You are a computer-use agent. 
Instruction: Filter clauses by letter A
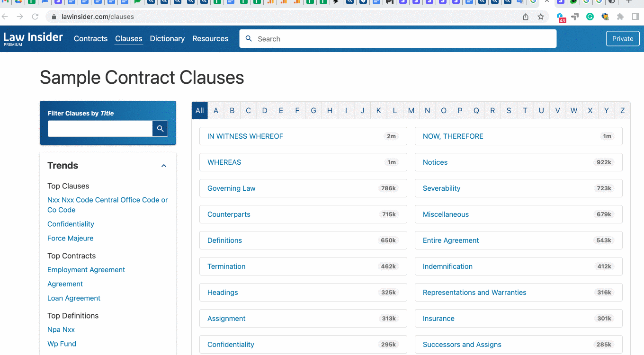tap(216, 111)
